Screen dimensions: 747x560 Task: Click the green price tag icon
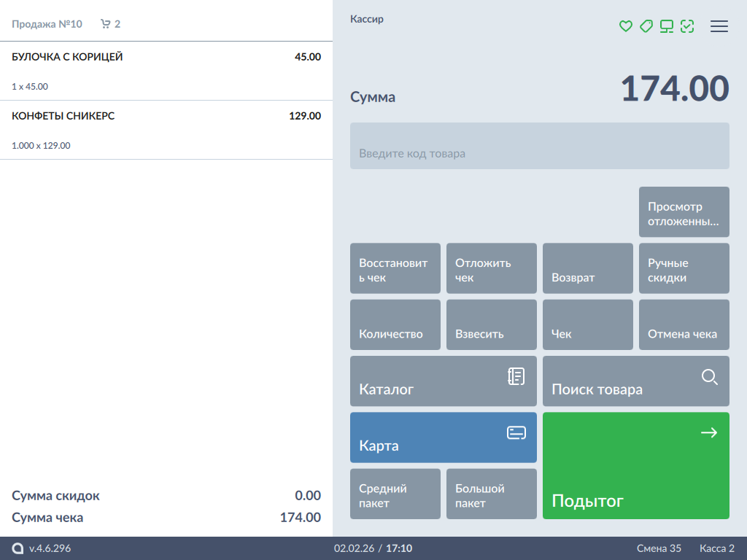coord(646,26)
